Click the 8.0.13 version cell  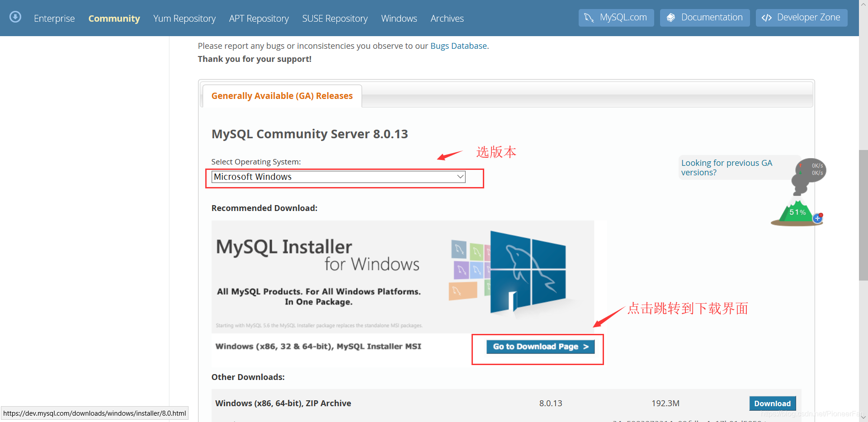(551, 403)
